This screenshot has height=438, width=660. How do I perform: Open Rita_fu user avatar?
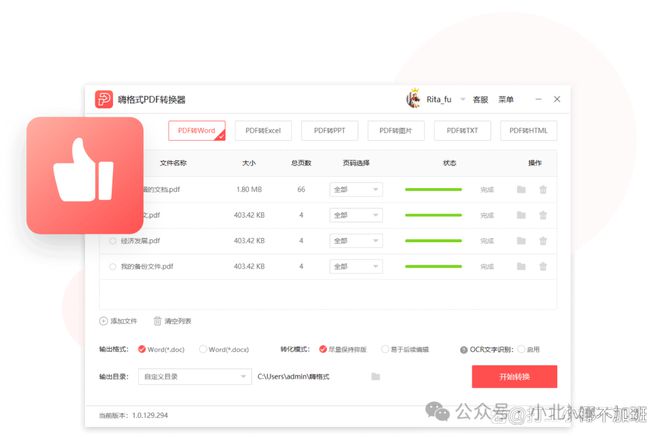point(413,99)
